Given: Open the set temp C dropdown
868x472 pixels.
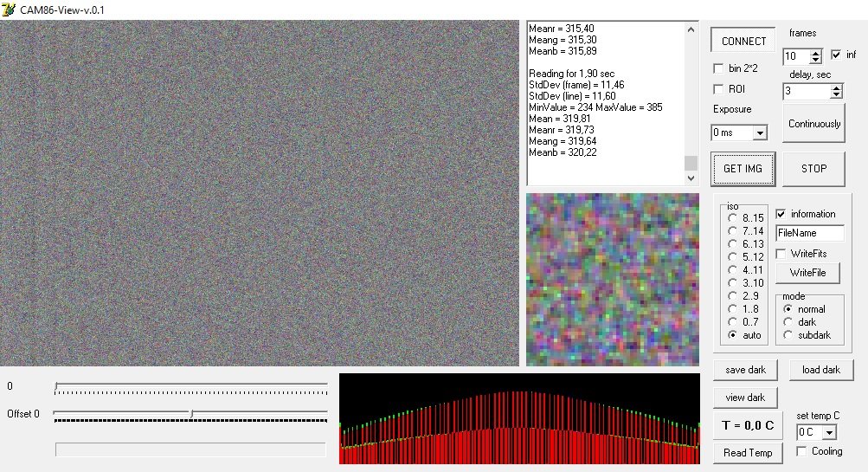Looking at the screenshot, I should pos(829,433).
